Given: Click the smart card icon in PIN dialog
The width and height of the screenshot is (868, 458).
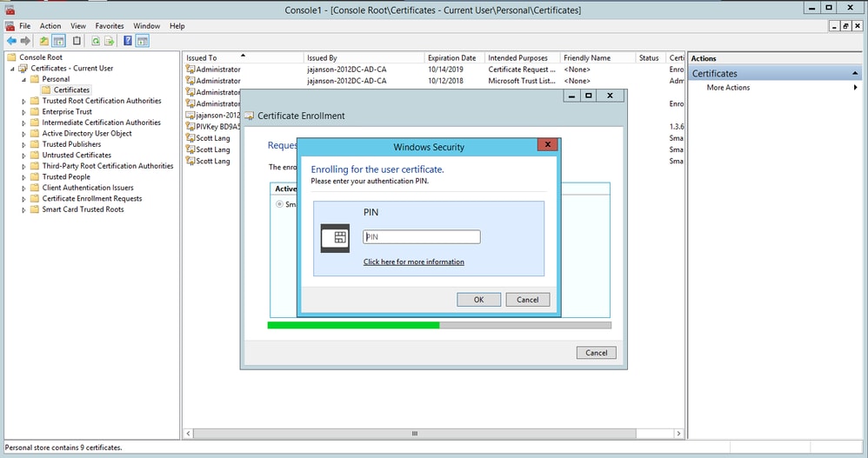Looking at the screenshot, I should point(335,238).
